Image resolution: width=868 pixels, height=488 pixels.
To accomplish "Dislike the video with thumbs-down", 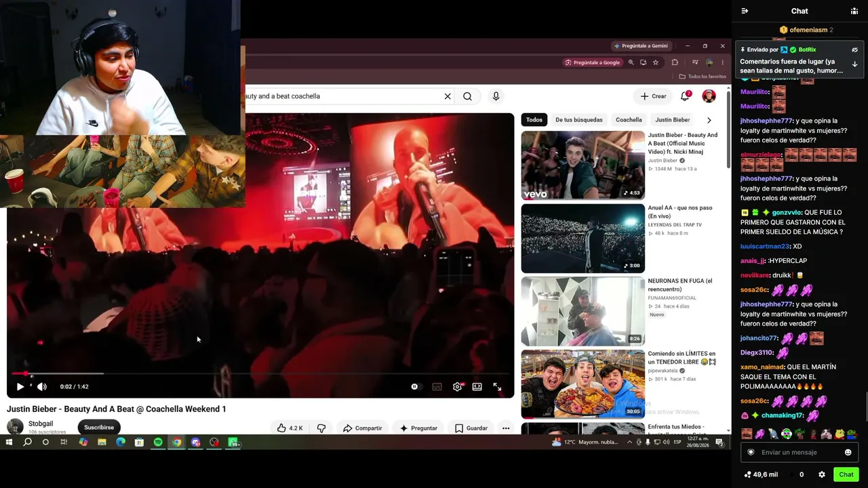I will point(321,428).
